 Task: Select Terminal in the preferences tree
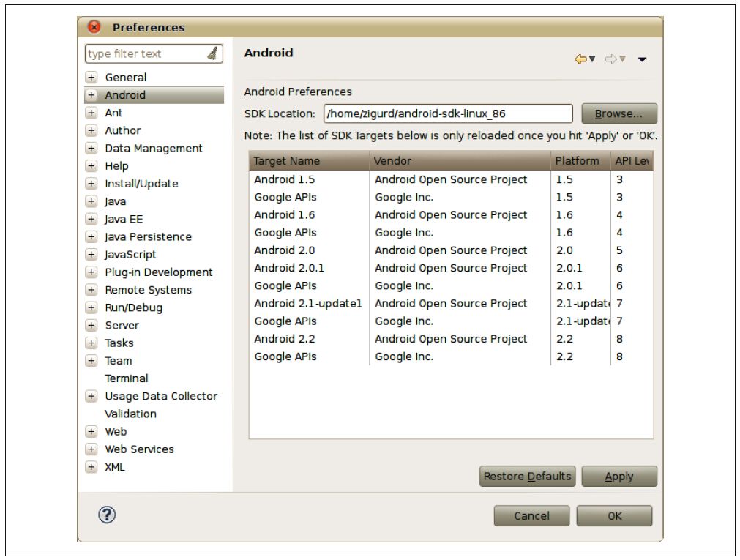coord(127,378)
